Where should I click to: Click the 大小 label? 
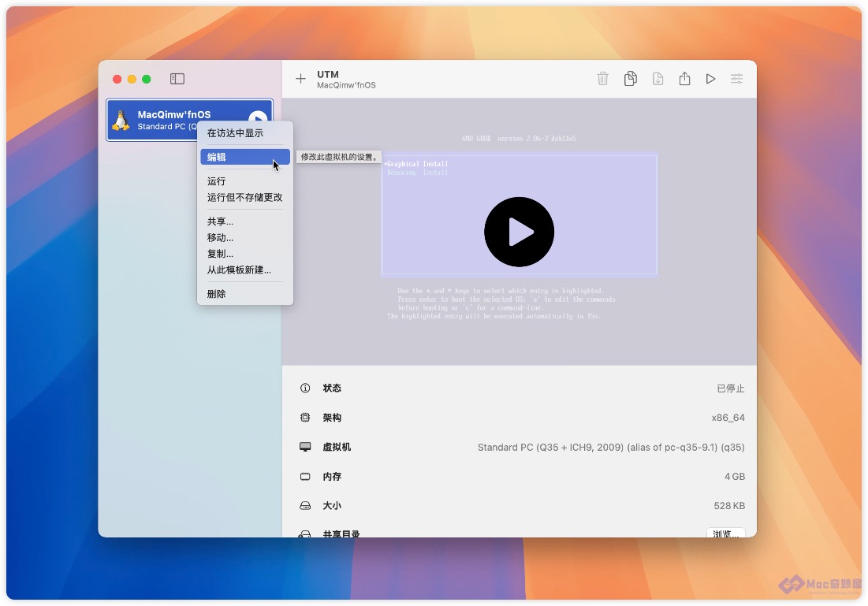click(x=332, y=506)
